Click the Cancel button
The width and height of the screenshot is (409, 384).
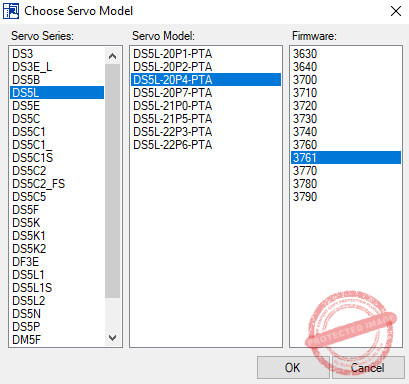tap(368, 367)
